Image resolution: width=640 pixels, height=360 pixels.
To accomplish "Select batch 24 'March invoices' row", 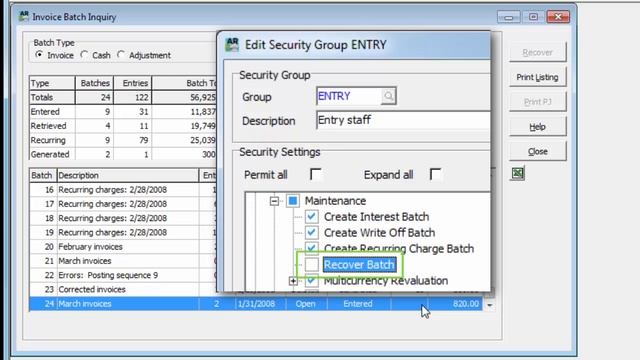I will tap(256, 304).
